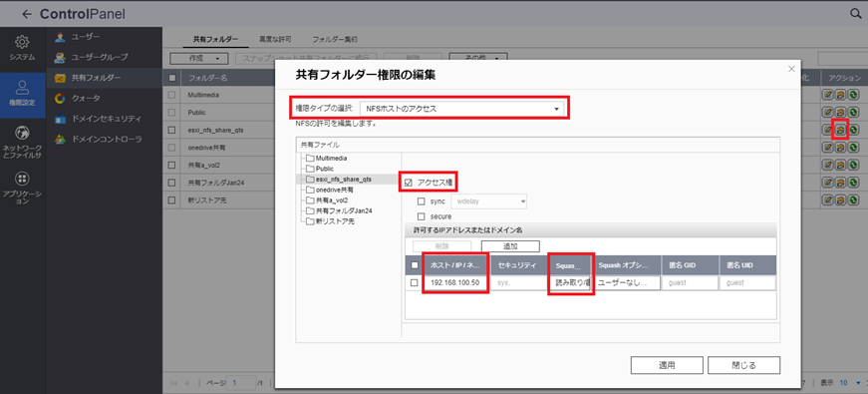The height and width of the screenshot is (394, 868).
Task: Switch to the 高度な許可 tab
Action: click(x=275, y=39)
